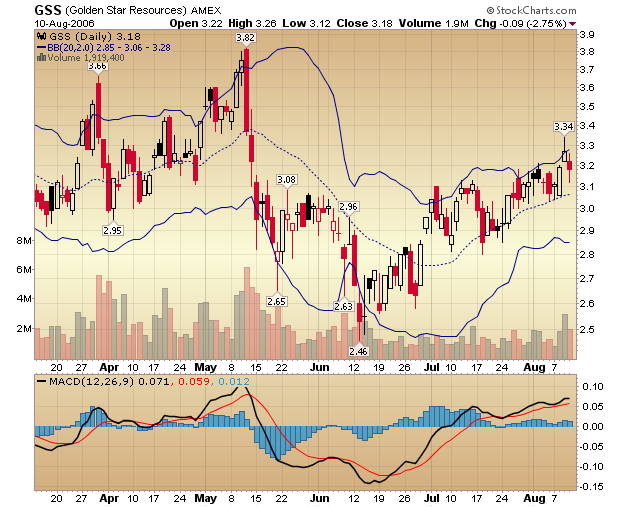The image size is (620, 507).
Task: Click the red down-arrow change indicator
Action: (x=573, y=24)
